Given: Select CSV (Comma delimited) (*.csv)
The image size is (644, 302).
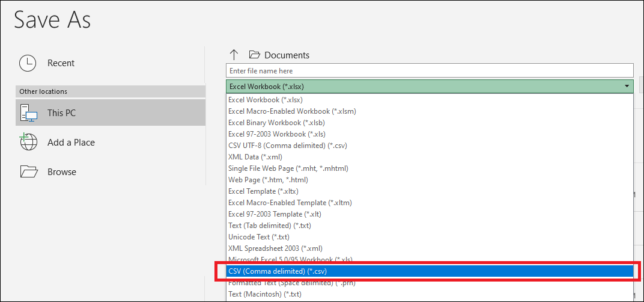Looking at the screenshot, I should [430, 271].
